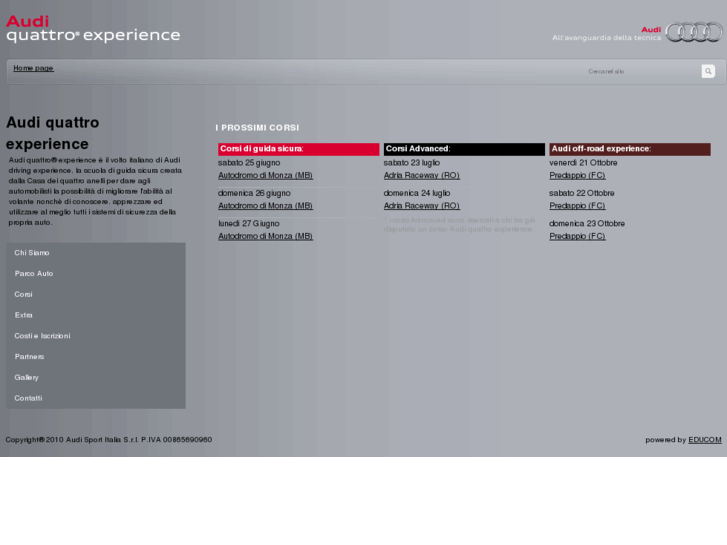The width and height of the screenshot is (727, 545).
Task: Click the black 'Corsi Advanced' header
Action: pos(464,149)
